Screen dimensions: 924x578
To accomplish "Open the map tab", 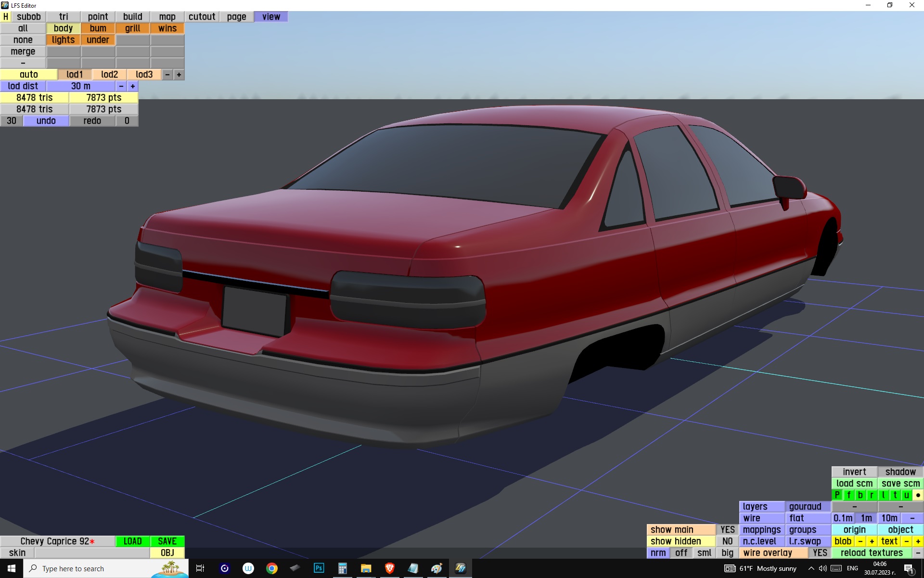I will [167, 17].
